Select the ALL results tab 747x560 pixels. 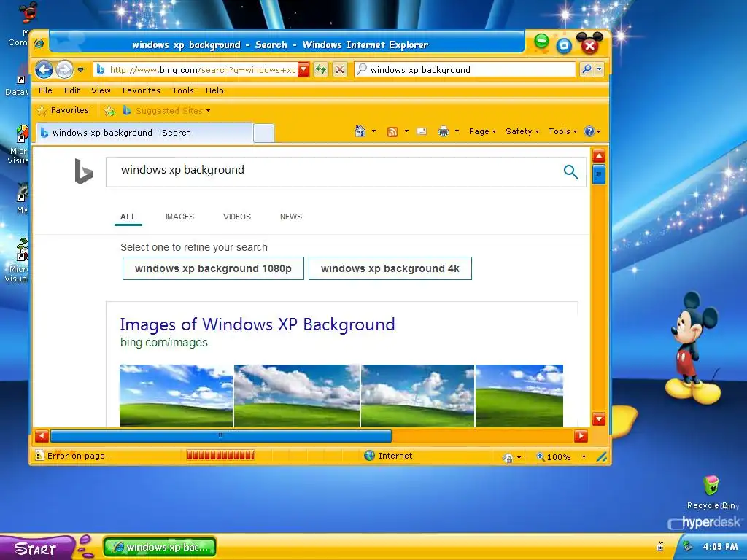click(128, 217)
